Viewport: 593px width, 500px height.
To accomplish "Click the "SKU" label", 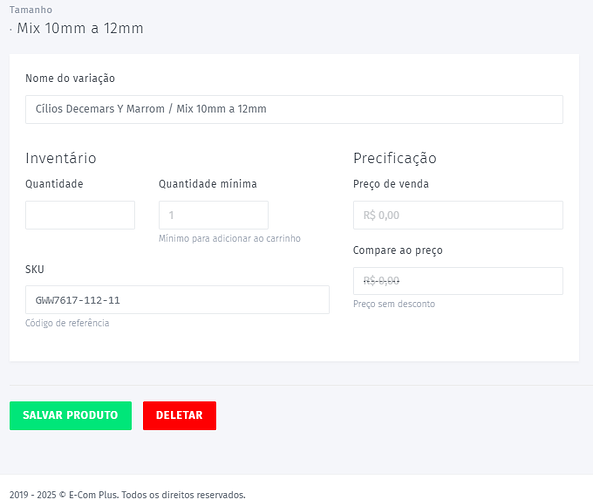I will (35, 269).
